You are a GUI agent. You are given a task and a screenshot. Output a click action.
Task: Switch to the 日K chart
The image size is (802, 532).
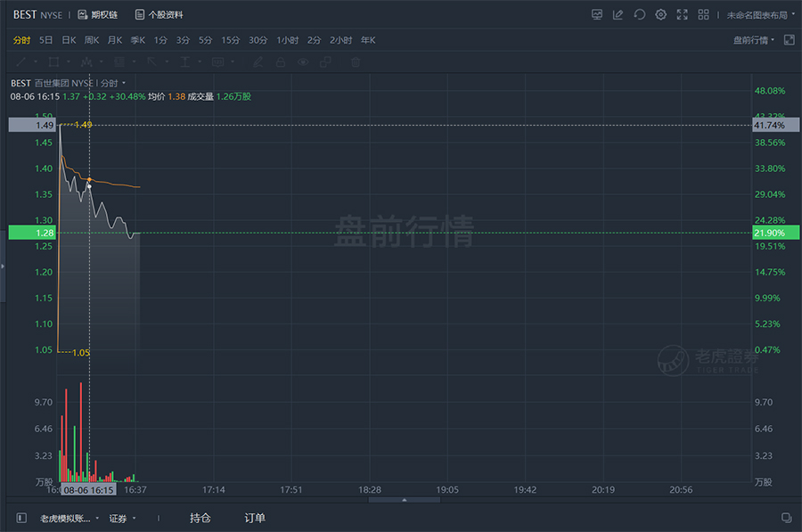point(69,40)
